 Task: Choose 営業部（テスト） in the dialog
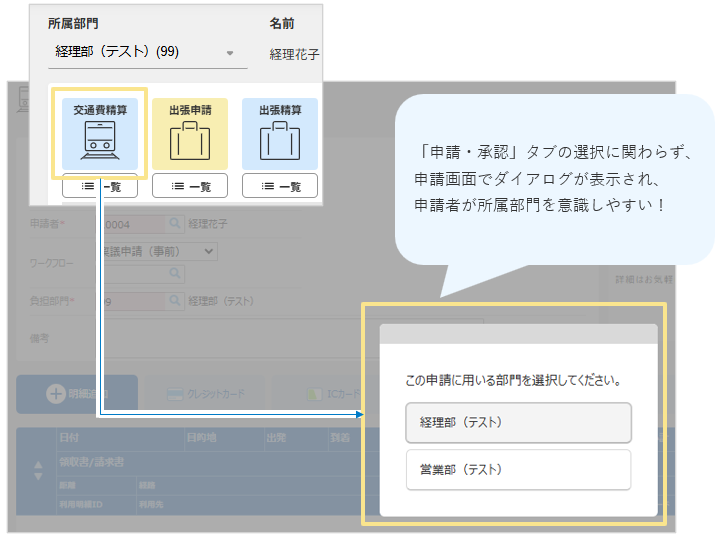click(518, 470)
